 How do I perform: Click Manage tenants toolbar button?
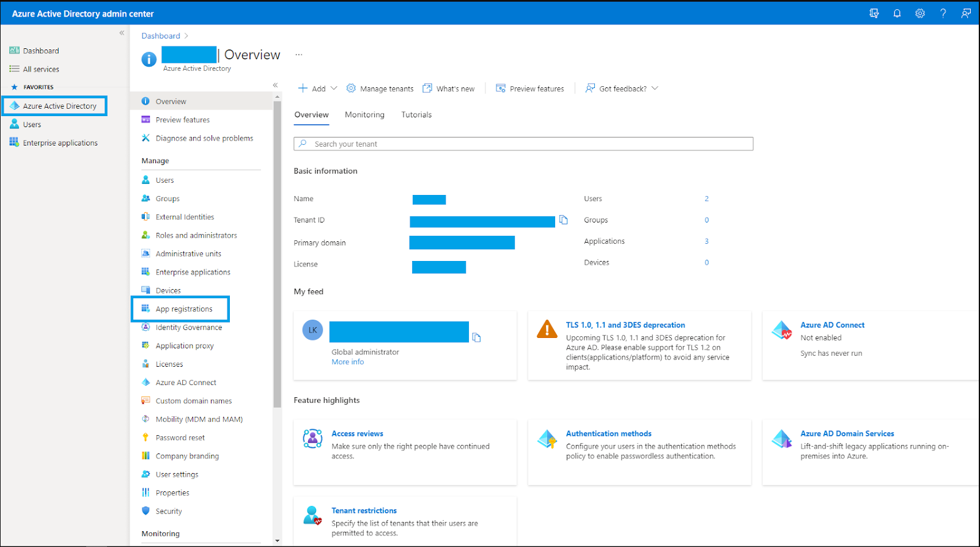coord(380,89)
